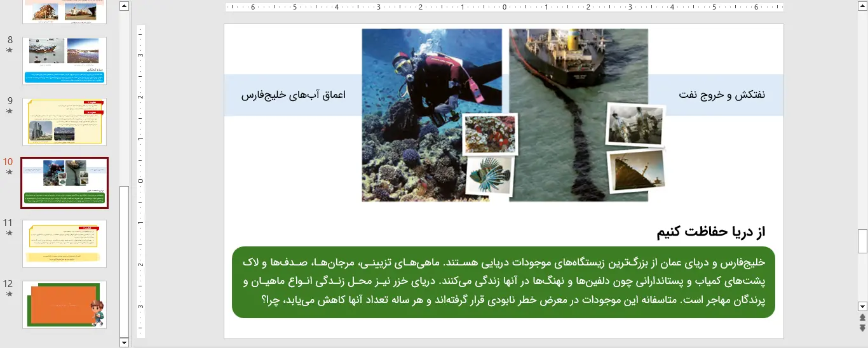Go to previous slide using double-up arrow
Image resolution: width=868 pixels, height=348 pixels.
(862, 317)
